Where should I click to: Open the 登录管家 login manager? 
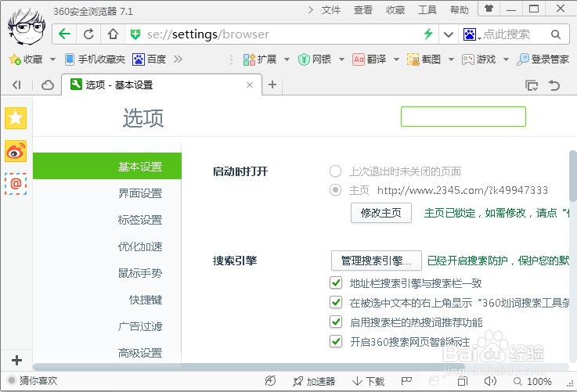(x=543, y=59)
